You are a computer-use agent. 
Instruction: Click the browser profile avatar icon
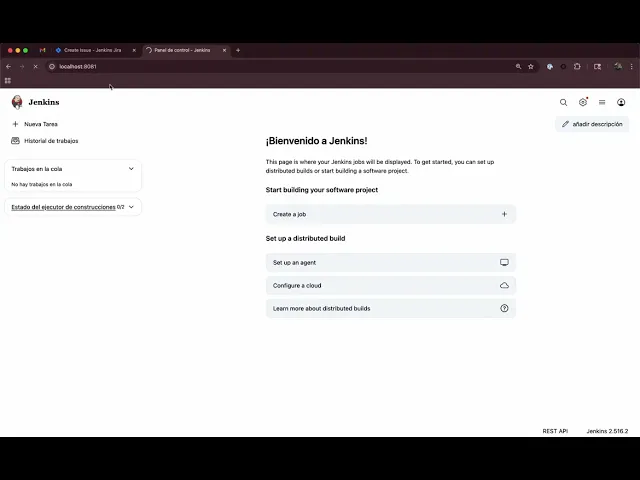click(618, 67)
